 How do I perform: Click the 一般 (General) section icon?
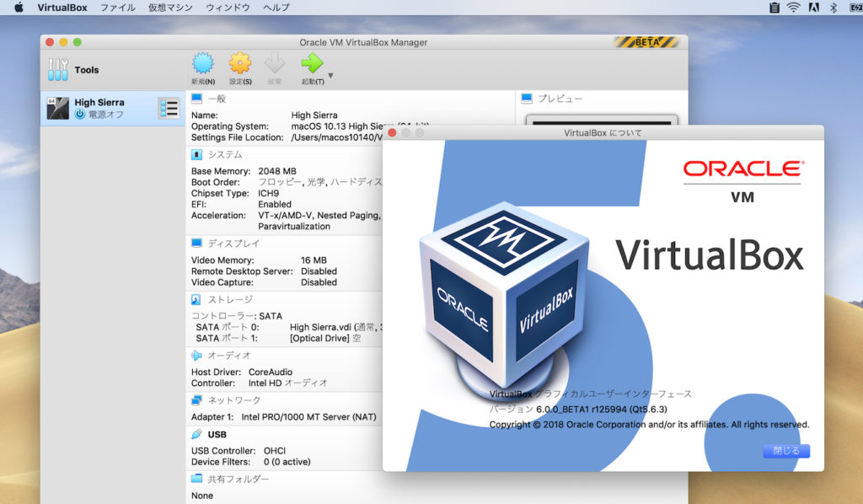(x=195, y=99)
